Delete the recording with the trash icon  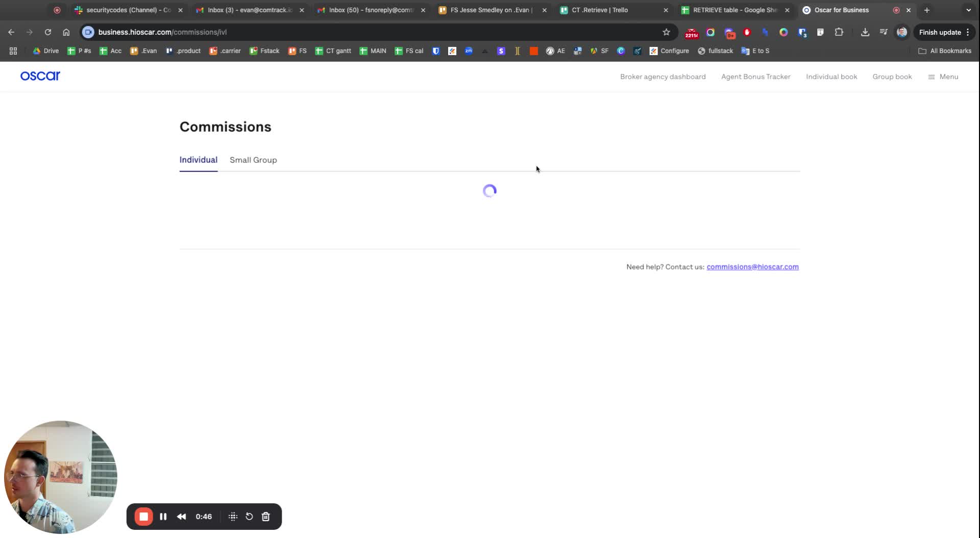tap(266, 517)
